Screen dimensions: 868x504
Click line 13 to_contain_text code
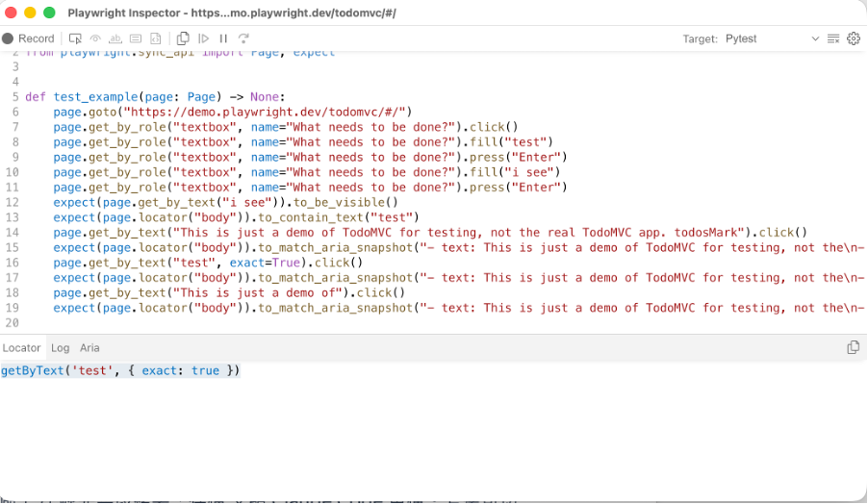click(236, 217)
